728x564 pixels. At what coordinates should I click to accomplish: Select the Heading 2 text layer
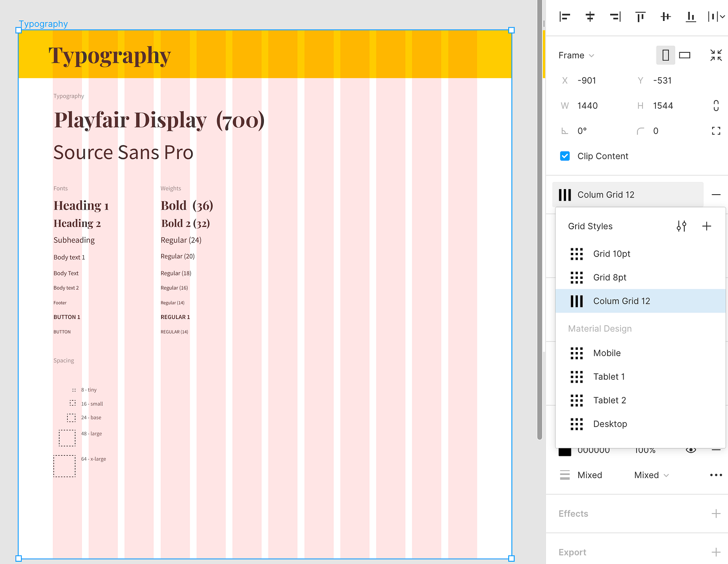pyautogui.click(x=77, y=223)
